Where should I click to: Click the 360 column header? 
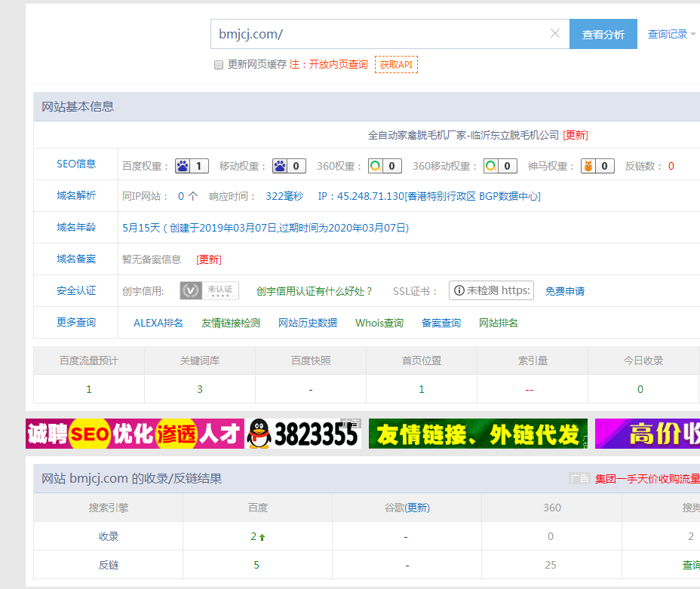coord(552,508)
